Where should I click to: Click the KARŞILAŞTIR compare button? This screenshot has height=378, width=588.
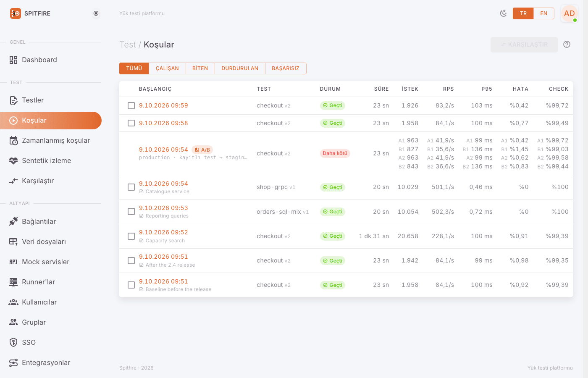(x=524, y=45)
